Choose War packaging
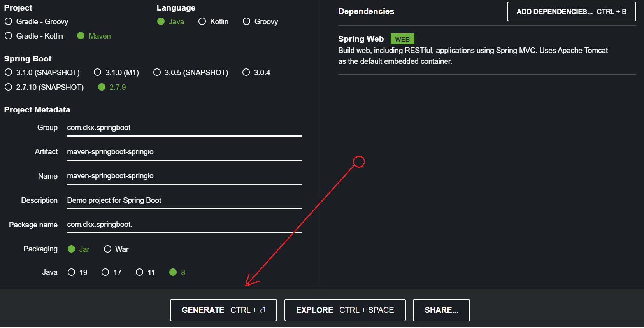This screenshot has height=328, width=644. coord(116,249)
